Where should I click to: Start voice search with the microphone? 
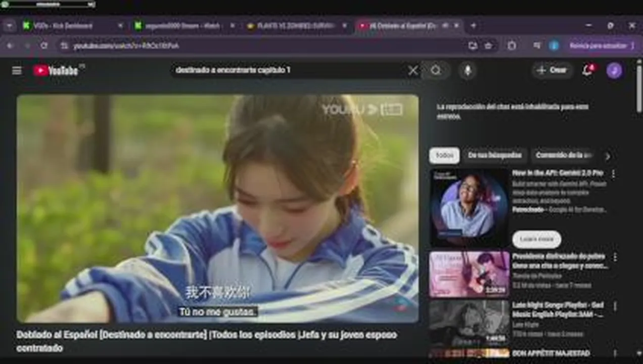[x=468, y=70]
